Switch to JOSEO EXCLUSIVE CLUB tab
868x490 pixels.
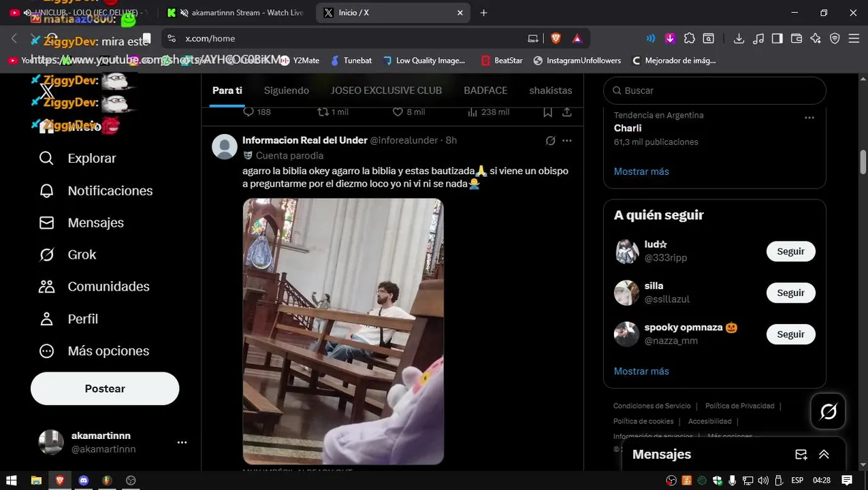click(386, 91)
